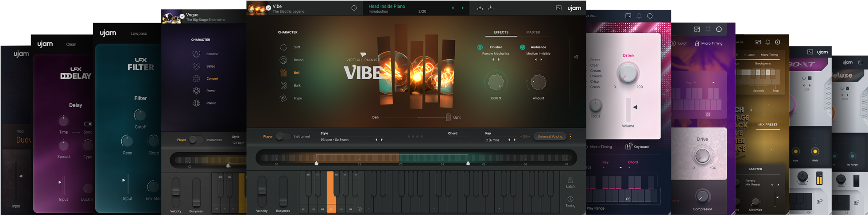Click the Micro Timing metronome icon in purple window
868x215 pixels.
[x=697, y=43]
